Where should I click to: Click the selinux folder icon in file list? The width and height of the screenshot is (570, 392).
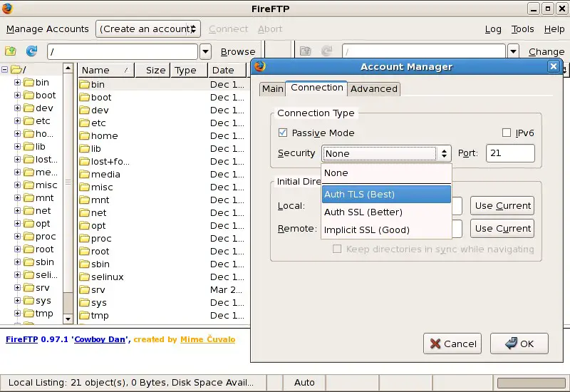(85, 277)
